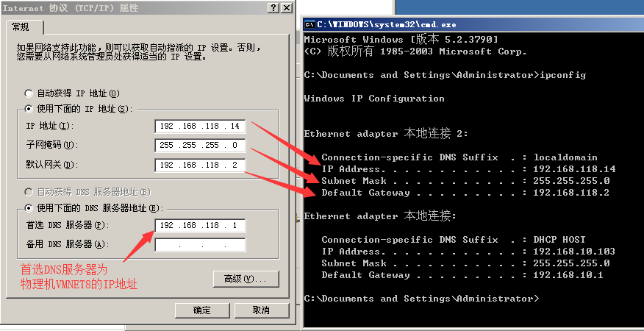
Task: Click the help question mark button
Action: (274, 8)
